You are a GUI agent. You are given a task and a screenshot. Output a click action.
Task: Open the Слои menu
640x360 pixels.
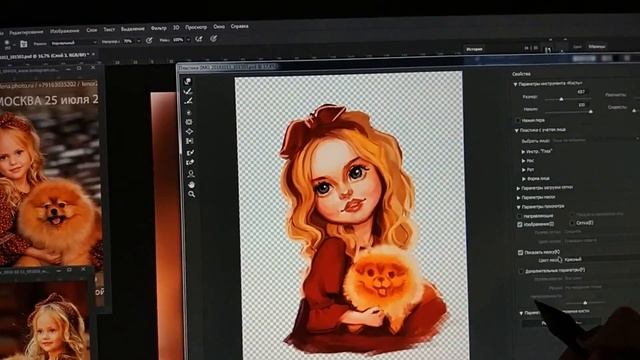click(x=92, y=30)
